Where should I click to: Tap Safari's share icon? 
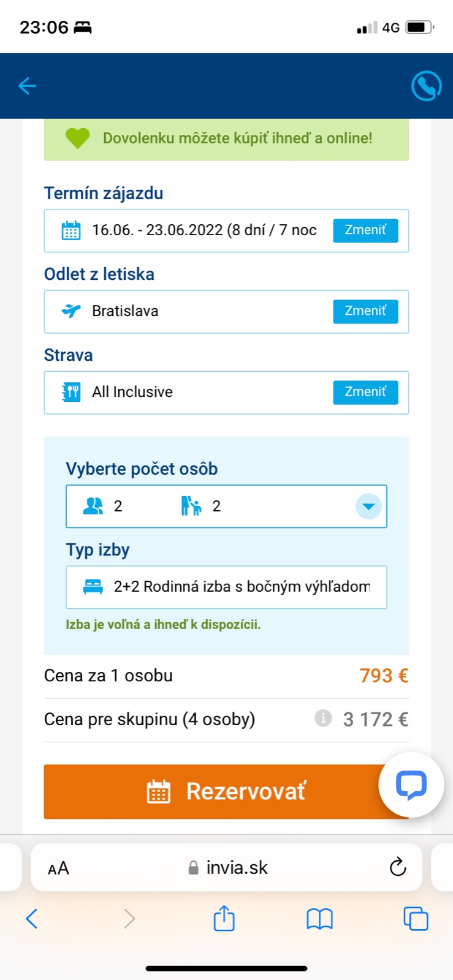click(224, 918)
